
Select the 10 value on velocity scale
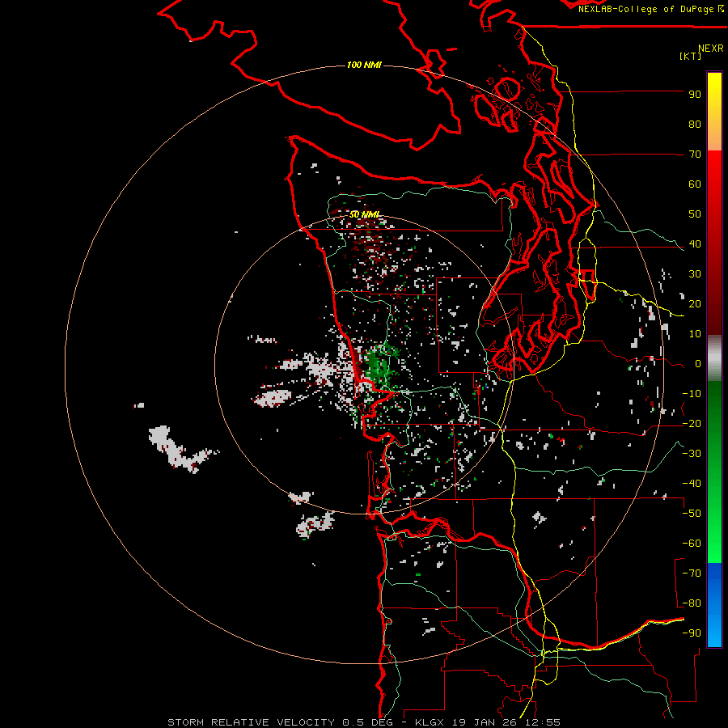click(695, 334)
